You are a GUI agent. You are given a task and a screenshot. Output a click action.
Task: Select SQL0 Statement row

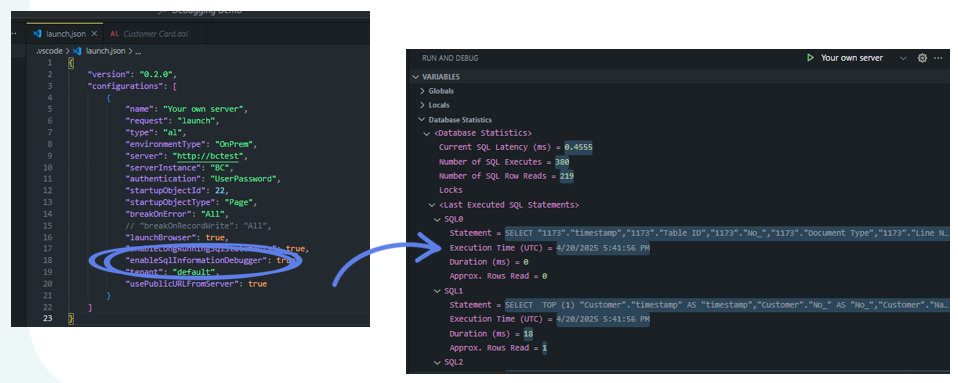point(699,233)
